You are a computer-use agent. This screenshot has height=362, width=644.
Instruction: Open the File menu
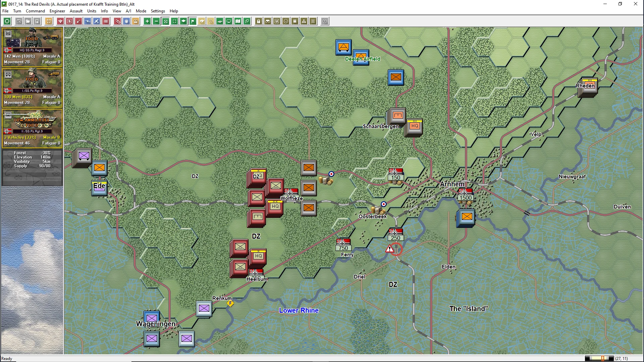5,11
